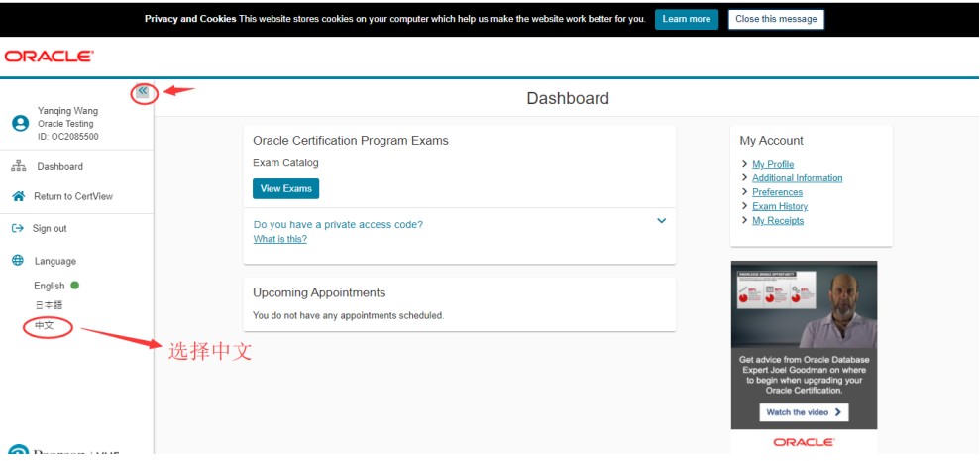The height and width of the screenshot is (461, 980).
Task: Open Dashboard from the sidebar menu
Action: (59, 166)
